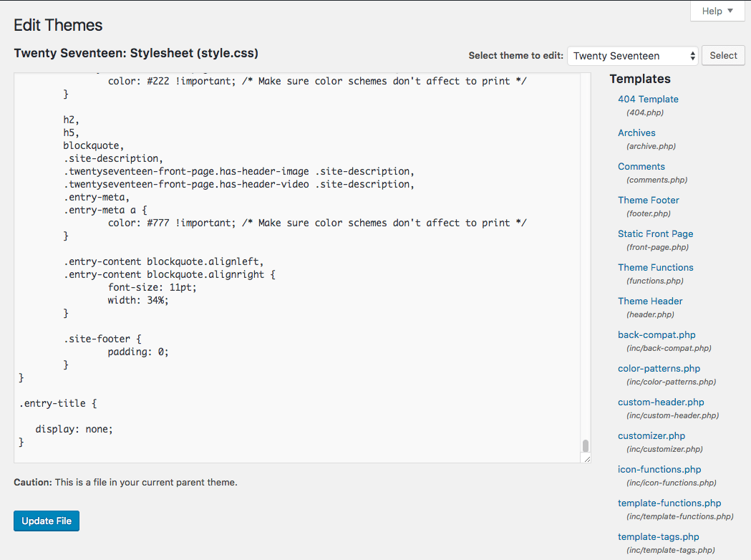Open customizer.php
Screen dimensions: 751x560
[x=651, y=435]
